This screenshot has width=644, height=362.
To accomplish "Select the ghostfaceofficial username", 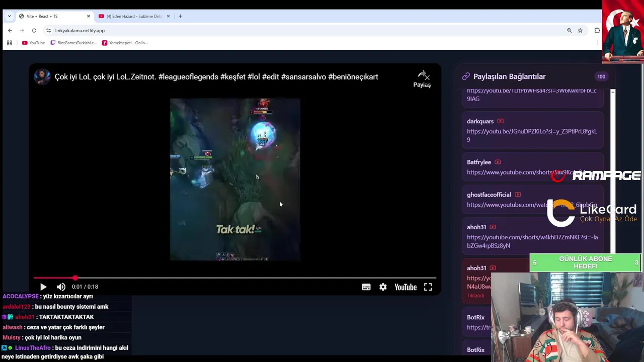I will pyautogui.click(x=489, y=195).
